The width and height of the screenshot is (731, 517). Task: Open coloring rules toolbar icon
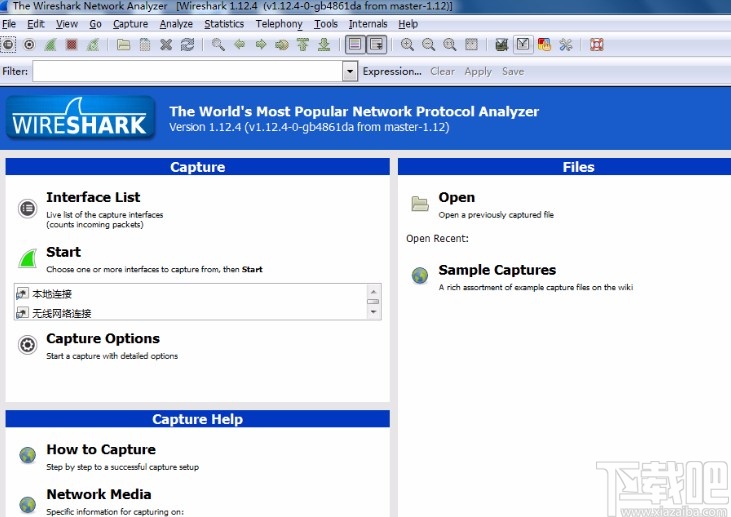tap(544, 45)
